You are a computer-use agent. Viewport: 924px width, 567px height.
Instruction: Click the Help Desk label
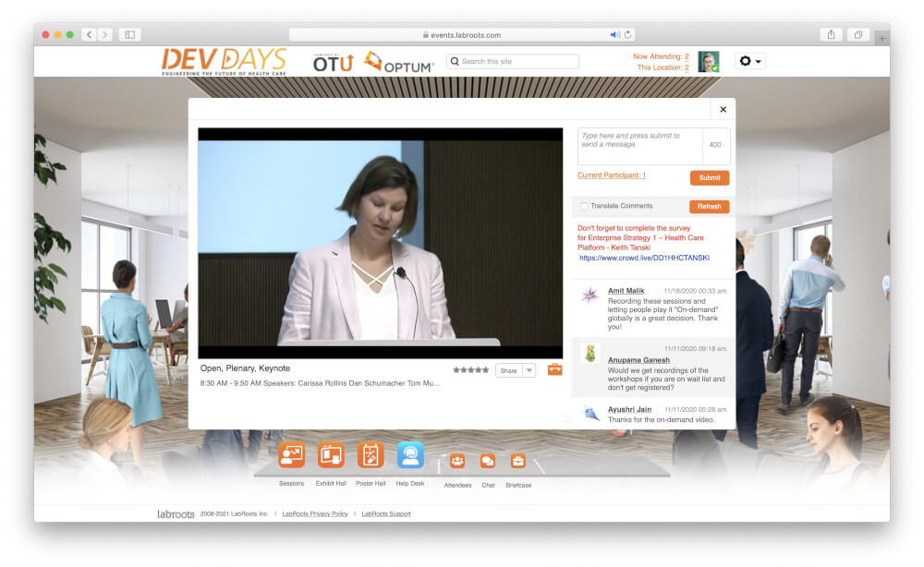[x=410, y=483]
